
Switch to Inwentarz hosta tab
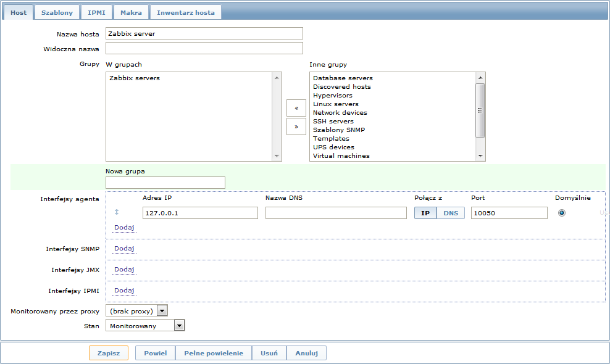[x=186, y=12]
